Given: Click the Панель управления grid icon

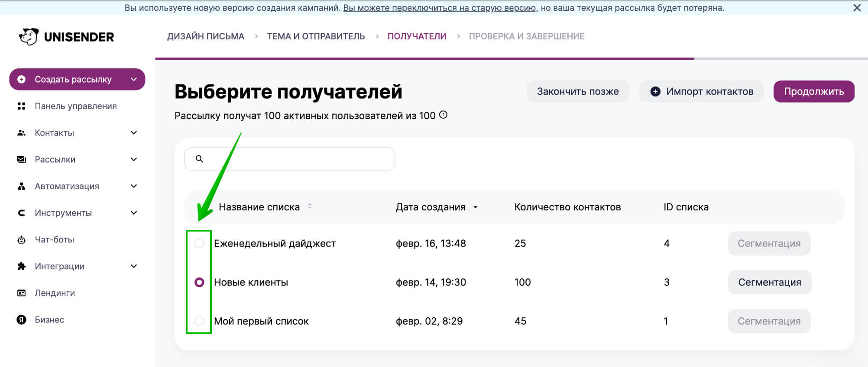Looking at the screenshot, I should tap(21, 106).
